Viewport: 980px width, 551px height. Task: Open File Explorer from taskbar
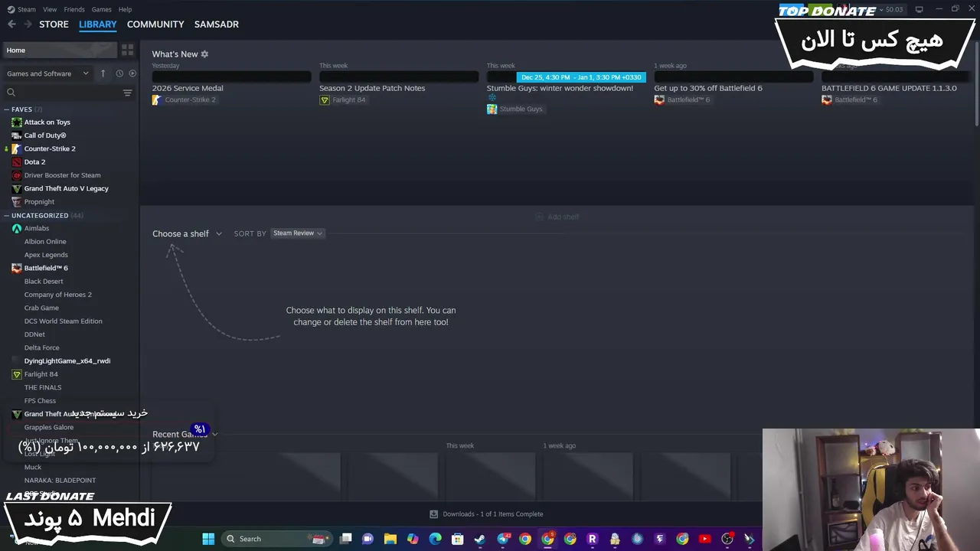[390, 539]
